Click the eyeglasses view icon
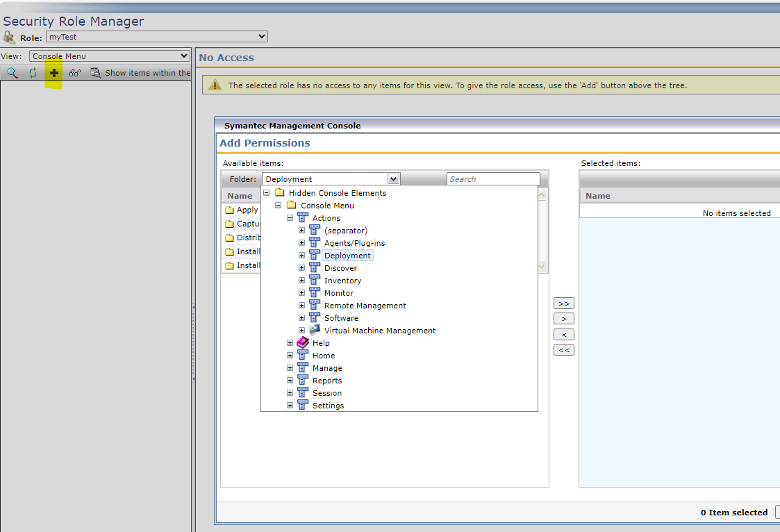 pos(74,73)
